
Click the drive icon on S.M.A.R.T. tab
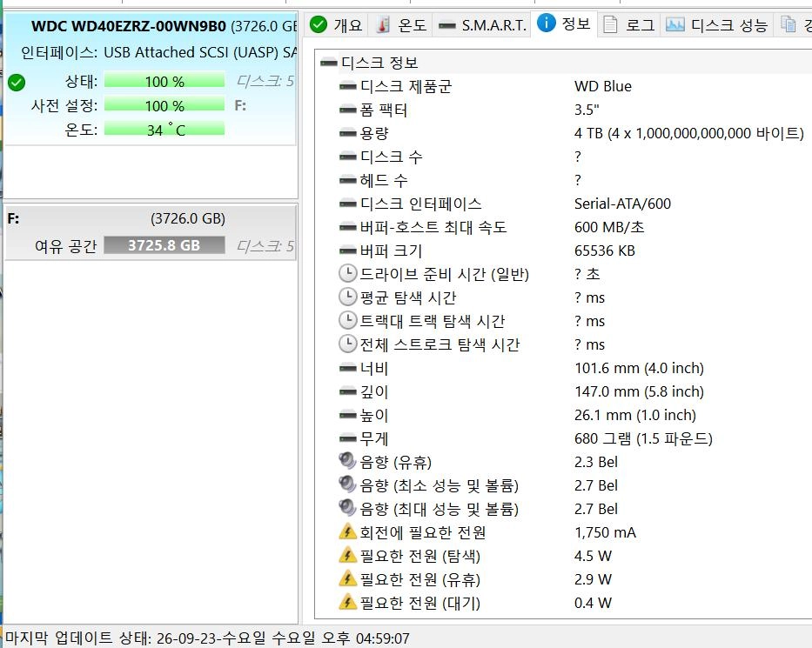coord(446,25)
